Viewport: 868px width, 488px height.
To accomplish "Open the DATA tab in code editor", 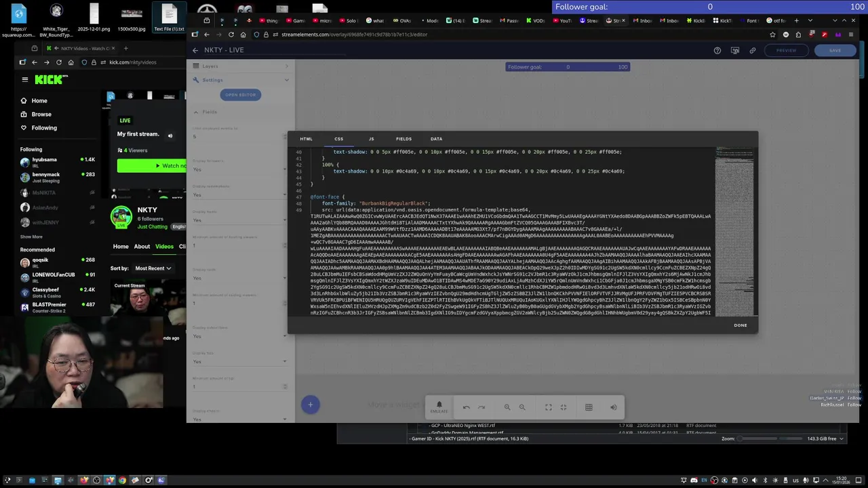I will point(436,139).
